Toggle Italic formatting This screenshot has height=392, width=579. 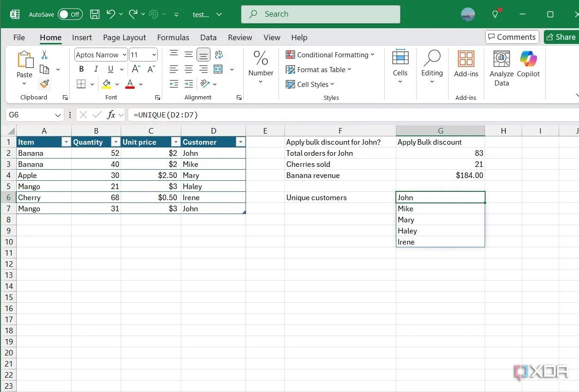pyautogui.click(x=96, y=69)
